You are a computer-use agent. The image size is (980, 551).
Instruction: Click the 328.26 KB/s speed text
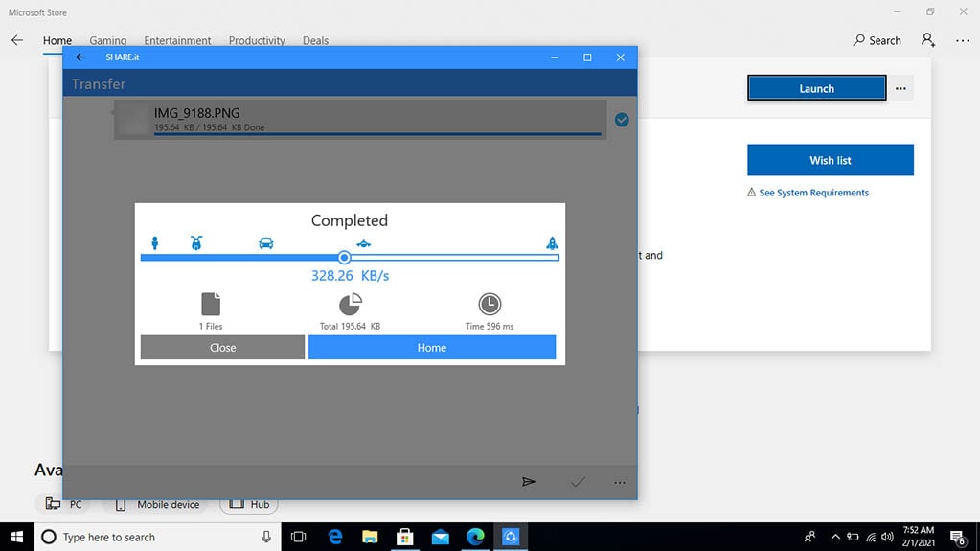tap(350, 276)
